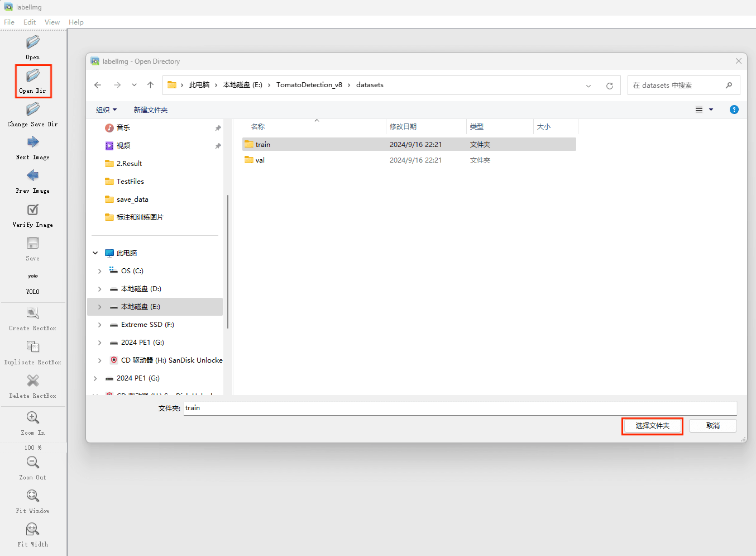Viewport: 756px width, 556px height.
Task: Open the dialog help question icon
Action: tap(734, 110)
